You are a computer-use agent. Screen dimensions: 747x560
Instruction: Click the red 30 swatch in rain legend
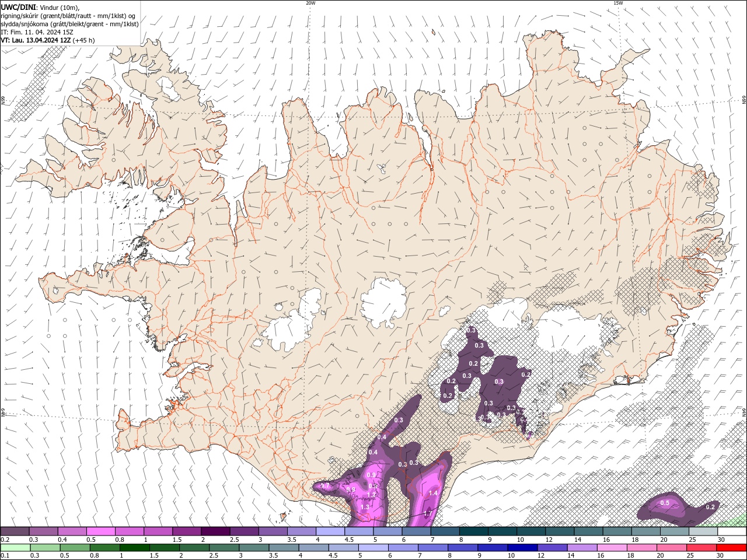[732, 548]
